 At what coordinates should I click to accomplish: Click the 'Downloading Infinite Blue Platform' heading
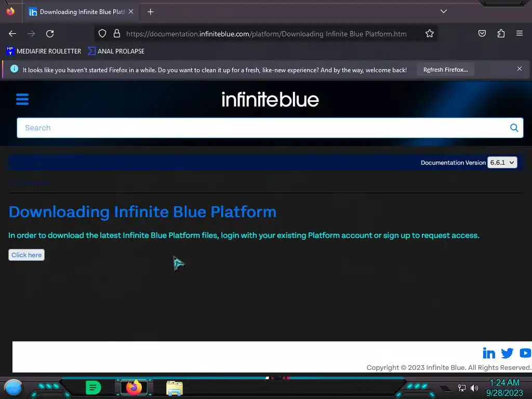click(x=142, y=212)
